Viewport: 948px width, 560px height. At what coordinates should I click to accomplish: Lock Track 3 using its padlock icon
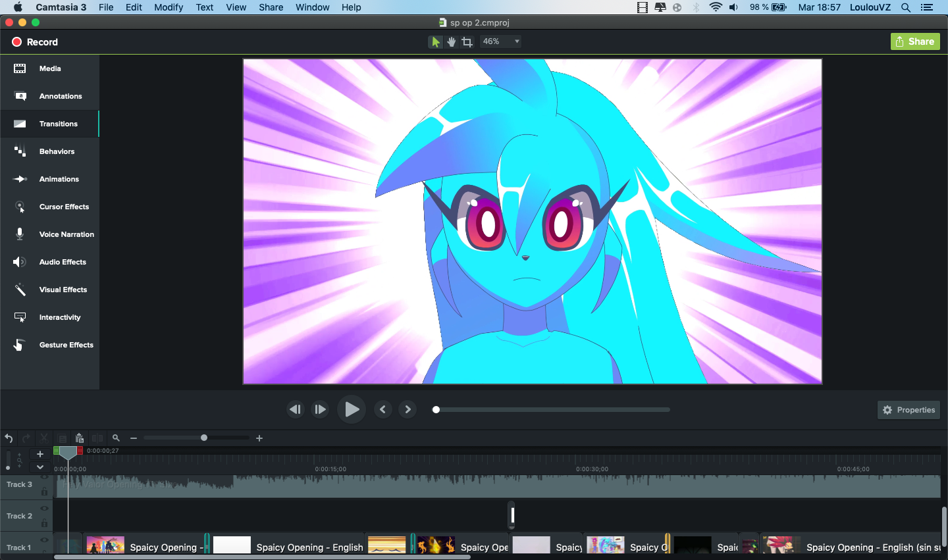44,492
